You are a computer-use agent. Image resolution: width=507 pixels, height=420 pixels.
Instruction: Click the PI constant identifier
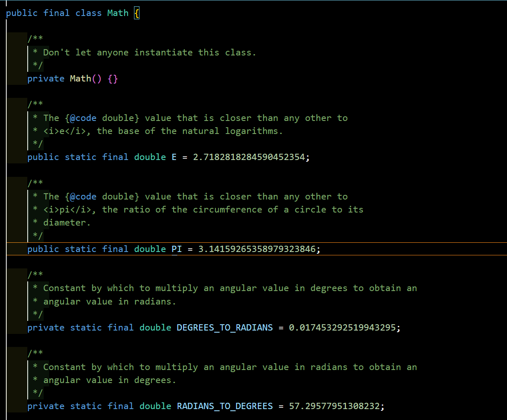pos(177,249)
